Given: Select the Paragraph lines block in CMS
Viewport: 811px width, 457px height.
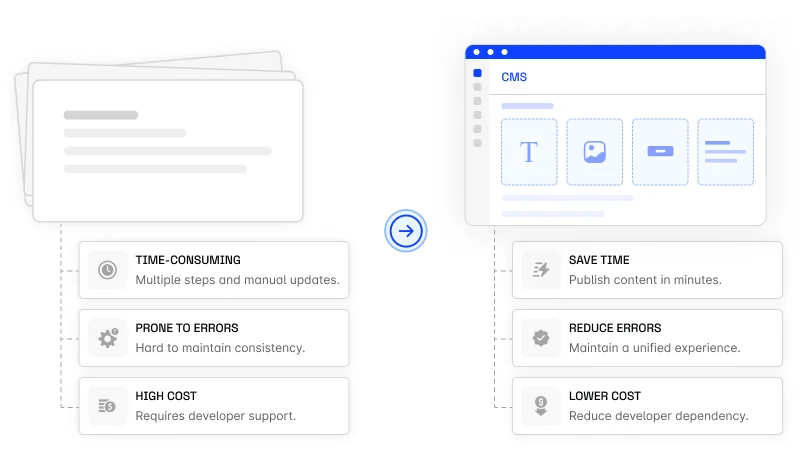Looking at the screenshot, I should click(x=726, y=152).
